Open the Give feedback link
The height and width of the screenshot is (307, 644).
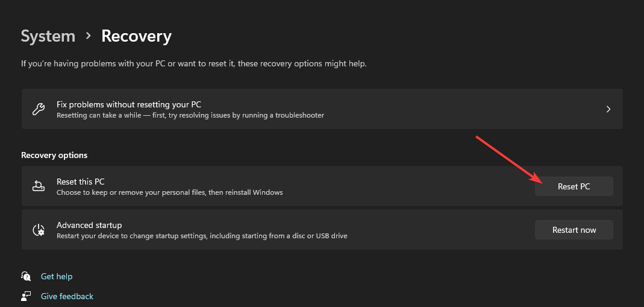click(67, 296)
